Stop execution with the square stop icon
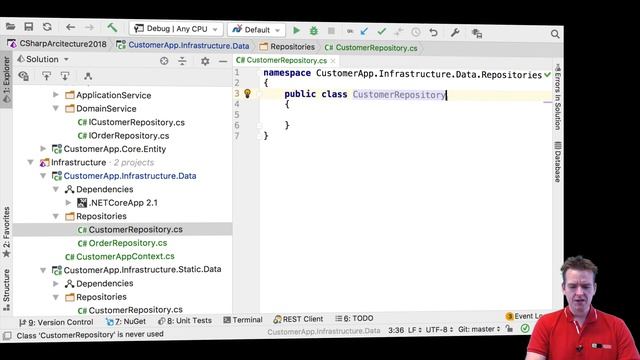The height and width of the screenshot is (360, 640). [x=331, y=31]
